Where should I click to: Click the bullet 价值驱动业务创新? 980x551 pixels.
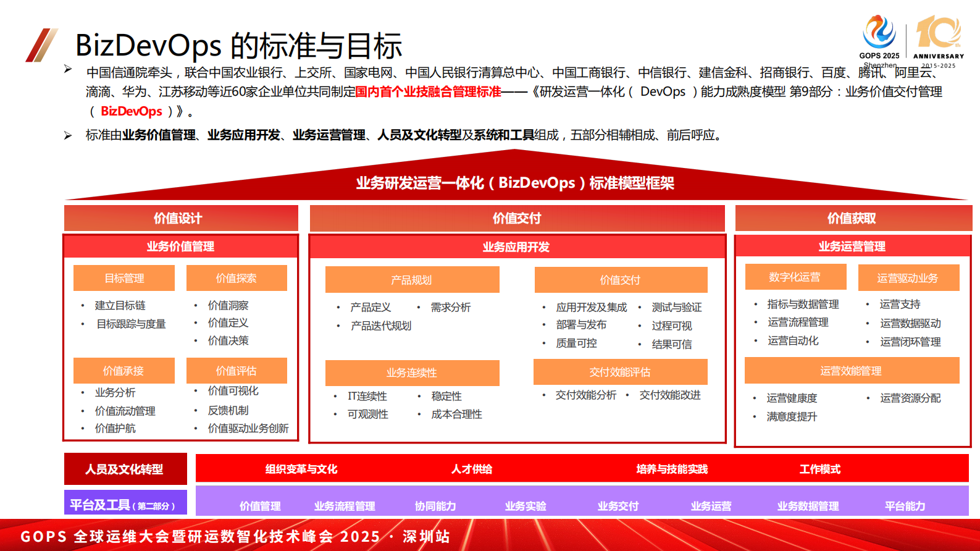[x=248, y=428]
